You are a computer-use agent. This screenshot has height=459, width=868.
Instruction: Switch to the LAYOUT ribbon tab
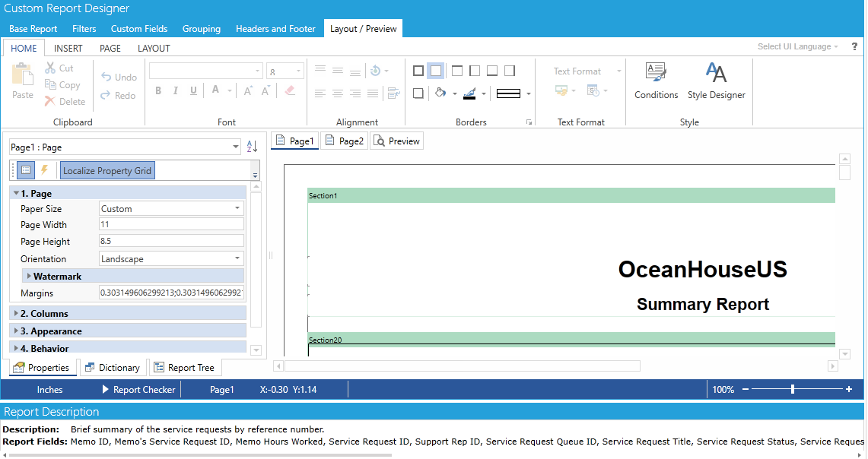154,48
